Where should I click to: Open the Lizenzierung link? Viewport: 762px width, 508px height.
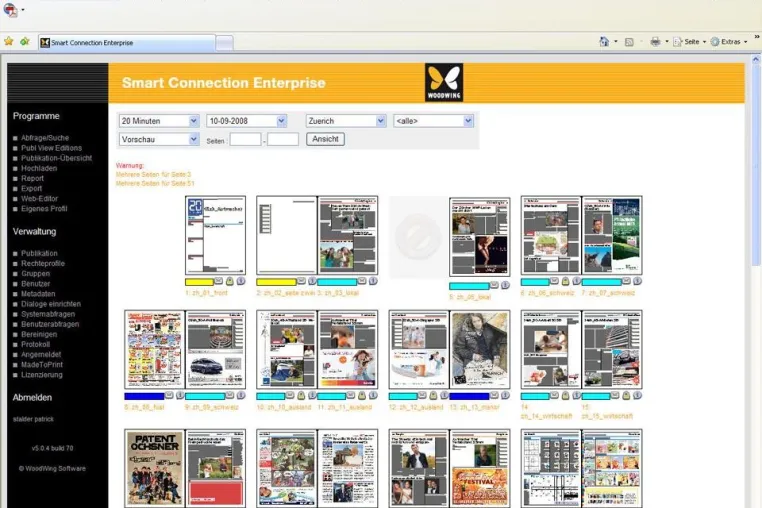pos(42,375)
